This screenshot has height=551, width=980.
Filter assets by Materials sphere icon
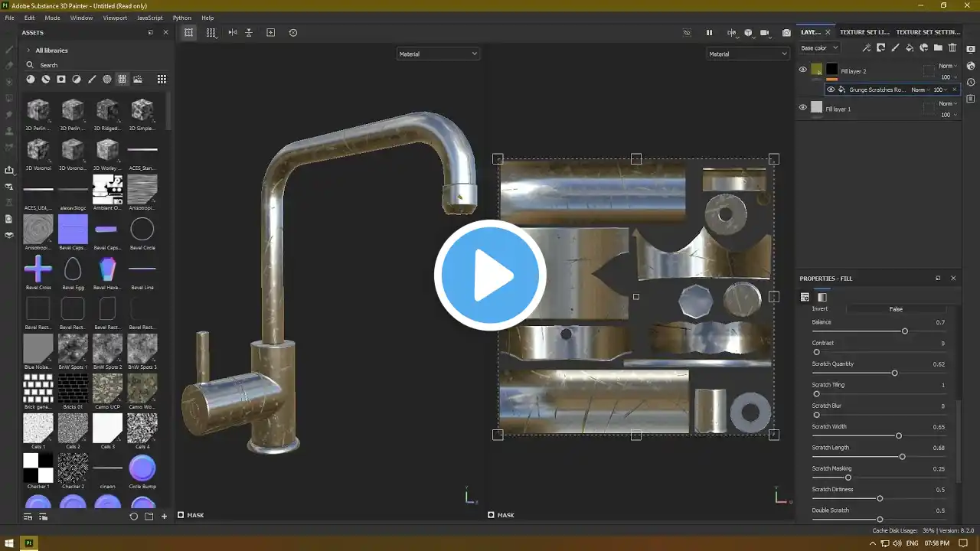(x=31, y=79)
